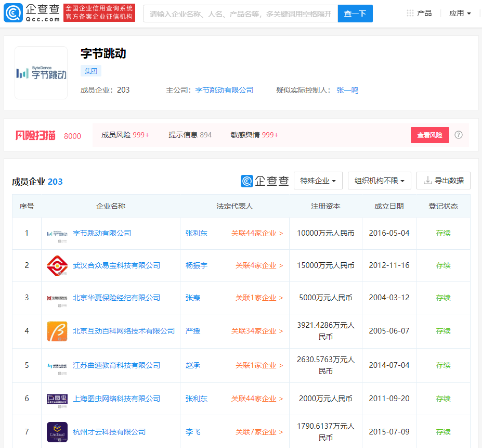The width and height of the screenshot is (482, 448).
Task: Open 杭州才云科技有限公司 link
Action: 109,432
